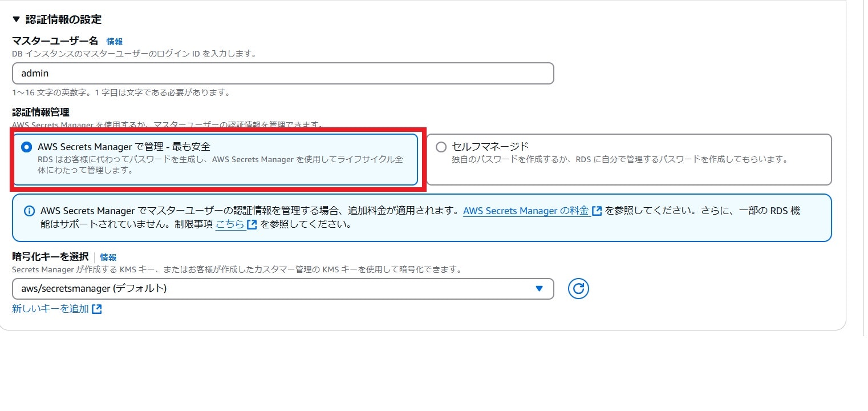Click the AWS Secrets Manager option card
This screenshot has width=868, height=411.
[x=217, y=160]
